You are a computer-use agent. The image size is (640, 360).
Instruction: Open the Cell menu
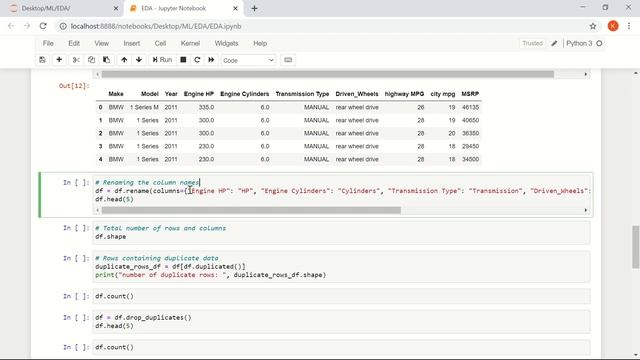coord(160,43)
